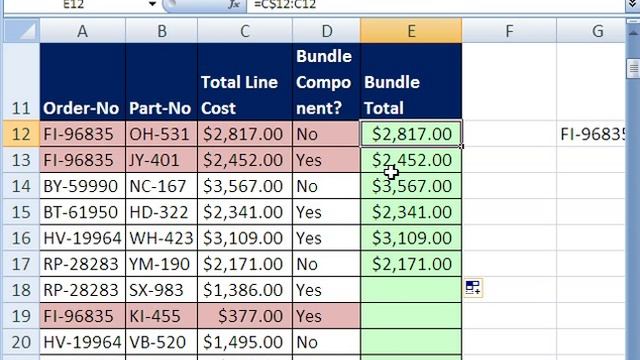Select cell containing WH-423
The height and width of the screenshot is (360, 640).
tap(162, 238)
